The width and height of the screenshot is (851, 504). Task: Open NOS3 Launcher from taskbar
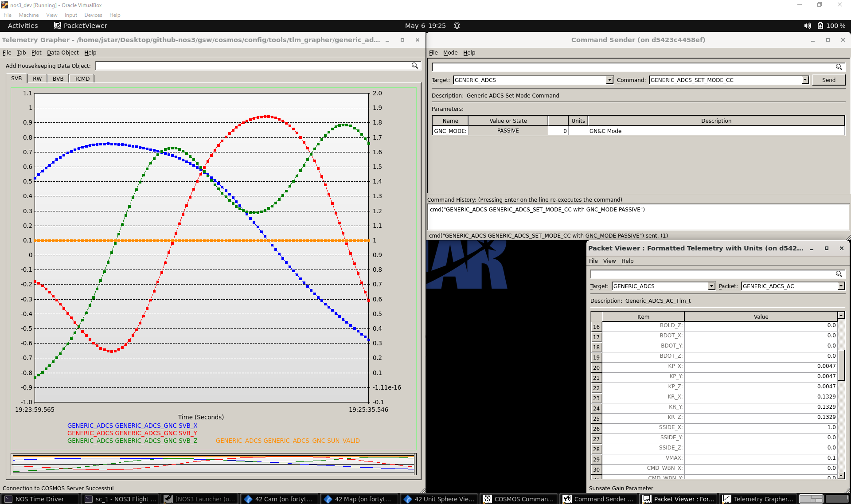click(x=199, y=499)
